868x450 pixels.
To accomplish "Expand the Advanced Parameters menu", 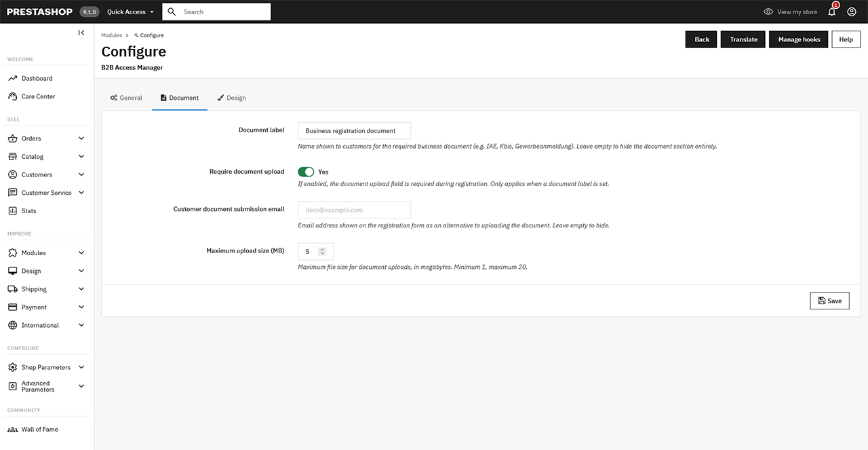I will pyautogui.click(x=37, y=386).
